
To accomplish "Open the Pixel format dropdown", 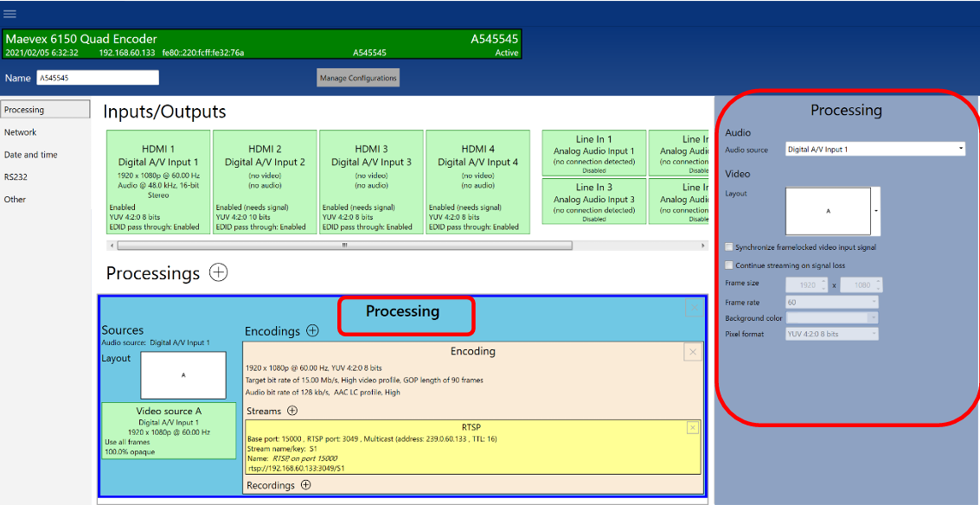I will click(x=832, y=334).
